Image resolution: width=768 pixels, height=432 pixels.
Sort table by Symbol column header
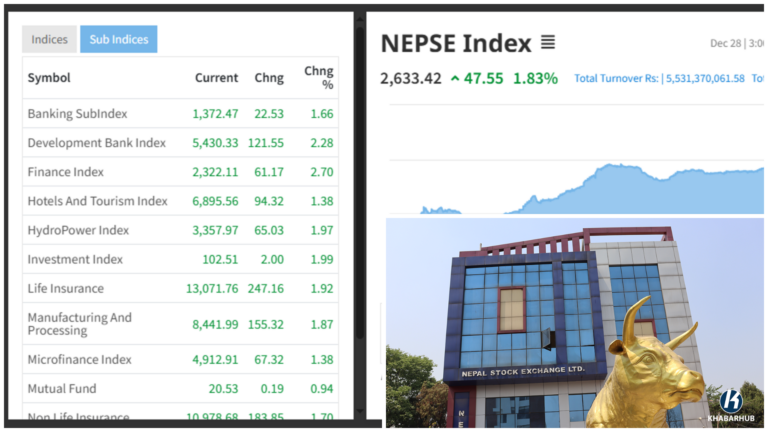pos(49,78)
